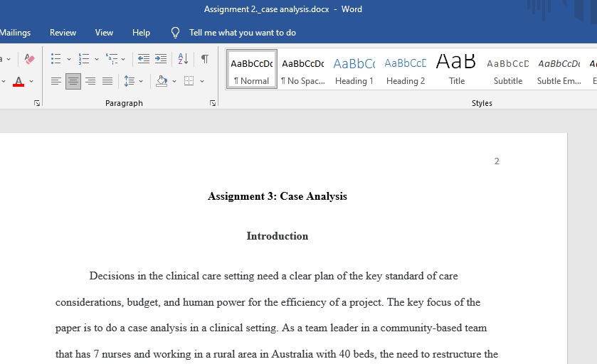This screenshot has width=597, height=364.
Task: Sort the selected text alphabetically
Action: pos(183,59)
